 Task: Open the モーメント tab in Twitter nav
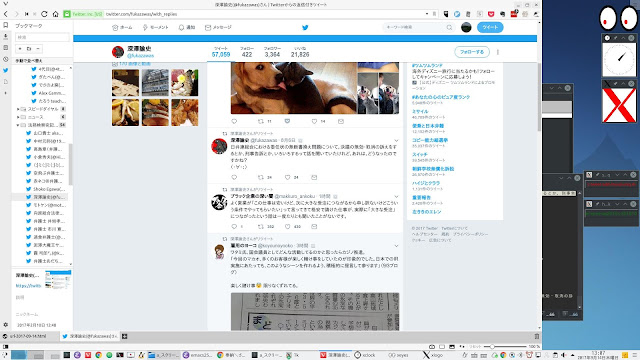tap(155, 27)
